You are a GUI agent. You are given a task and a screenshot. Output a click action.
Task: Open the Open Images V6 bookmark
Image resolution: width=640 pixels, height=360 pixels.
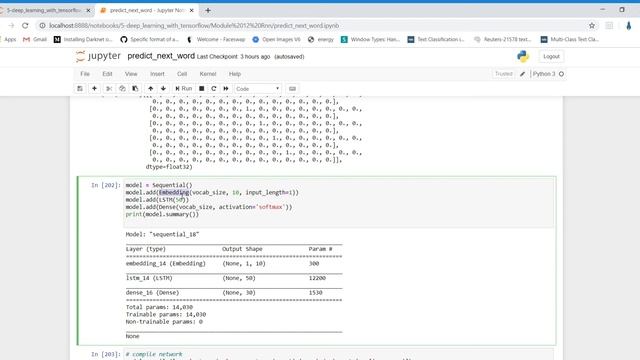click(x=276, y=39)
